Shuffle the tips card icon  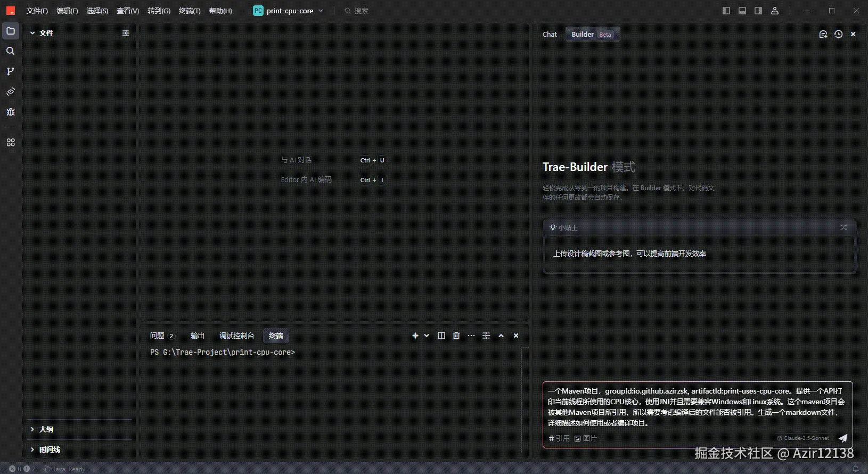click(x=844, y=227)
